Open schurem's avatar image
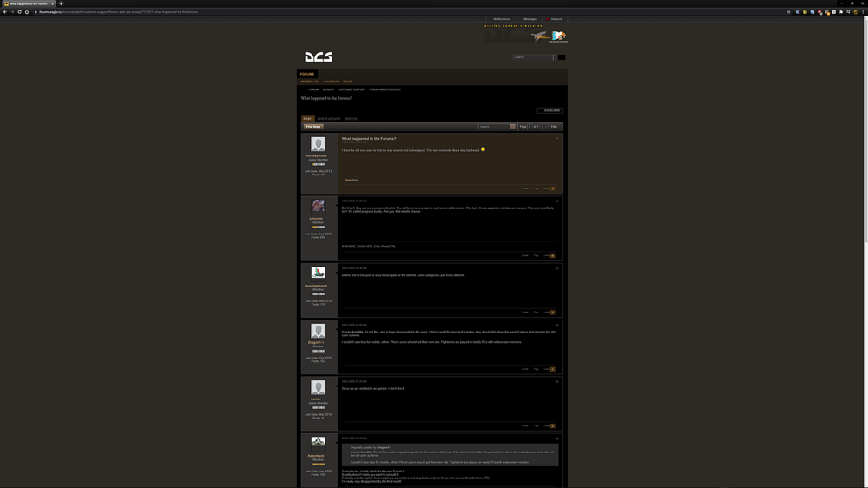 coord(318,207)
